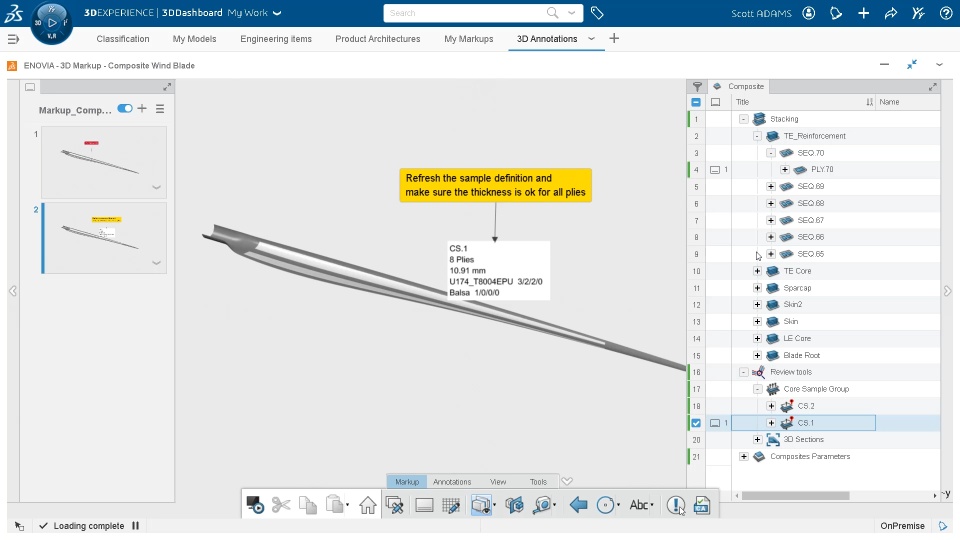Toggle the Markup_Comp visibility switch

pyautogui.click(x=125, y=109)
